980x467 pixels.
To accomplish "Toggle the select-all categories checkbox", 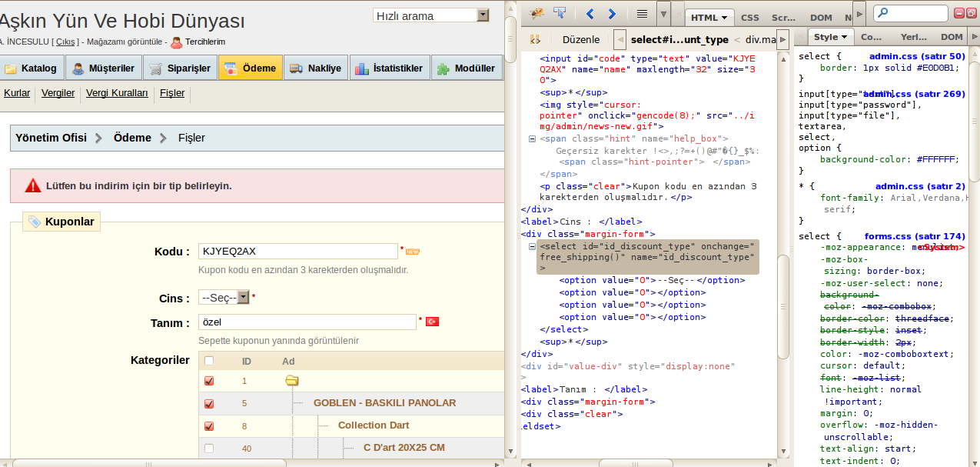I will pyautogui.click(x=209, y=361).
